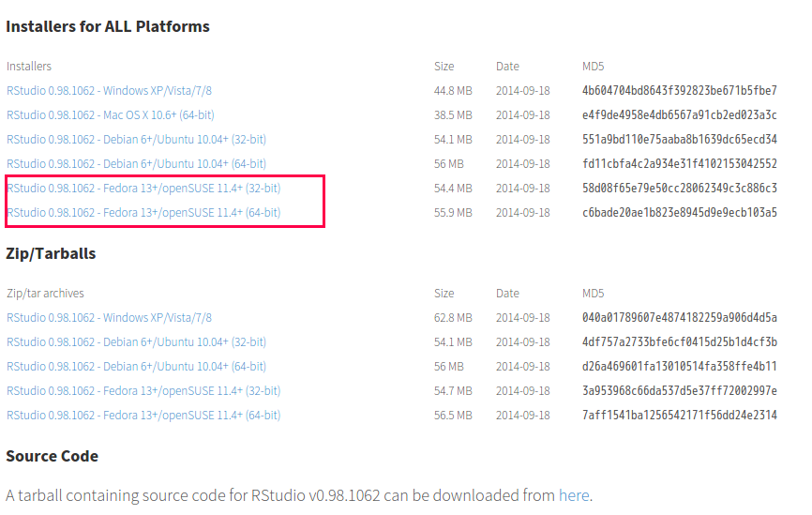Download Debian/Ubuntu 64-bit tarball archive
Viewport: 812px width, 515px height.
136,366
